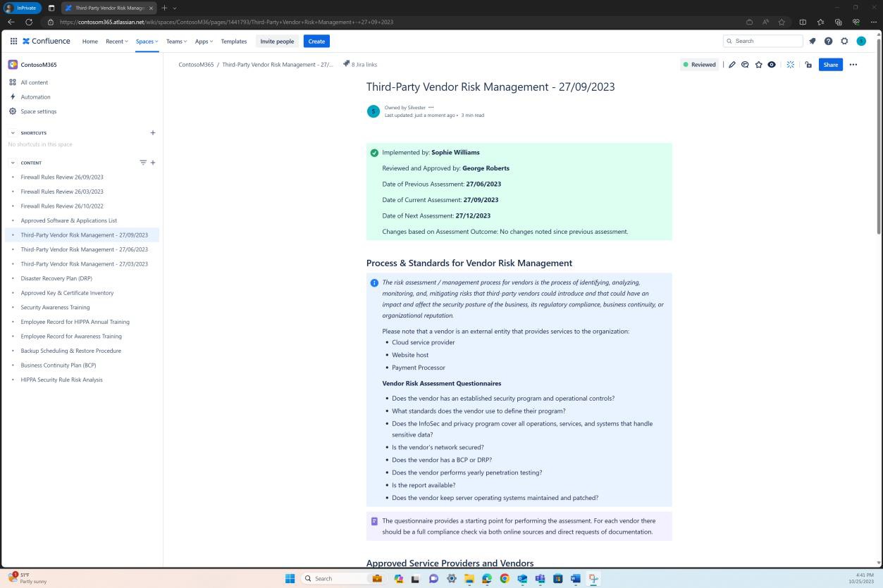Open Confluence notifications bell
883x588 pixels.
click(813, 41)
